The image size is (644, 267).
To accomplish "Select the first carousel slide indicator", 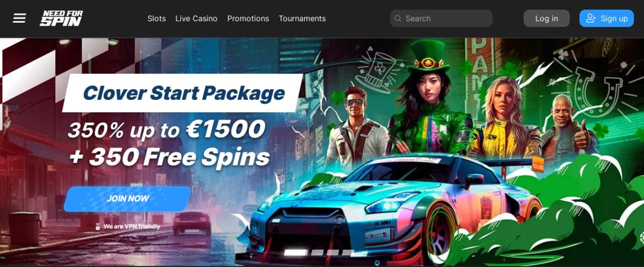I will pyautogui.click(x=295, y=252).
